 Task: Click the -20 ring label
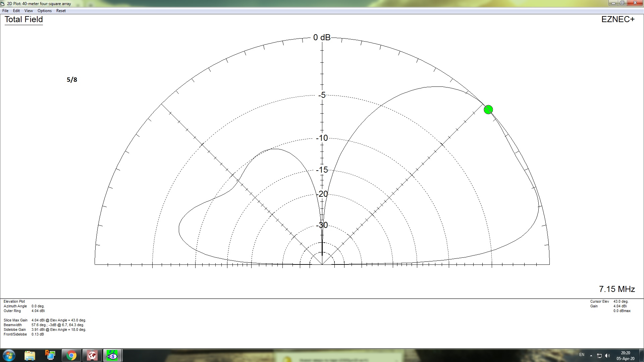coord(322,194)
